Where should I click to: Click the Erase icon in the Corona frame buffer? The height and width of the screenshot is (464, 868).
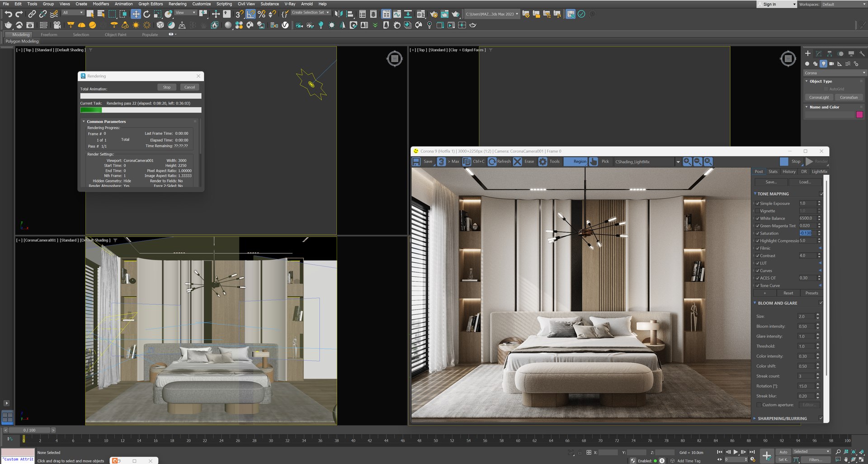(x=518, y=161)
